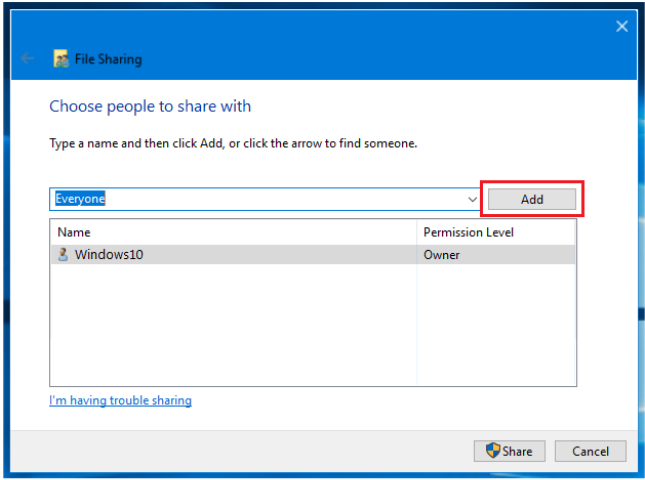645x480 pixels.
Task: Confirm sharing with the Share button
Action: click(509, 451)
